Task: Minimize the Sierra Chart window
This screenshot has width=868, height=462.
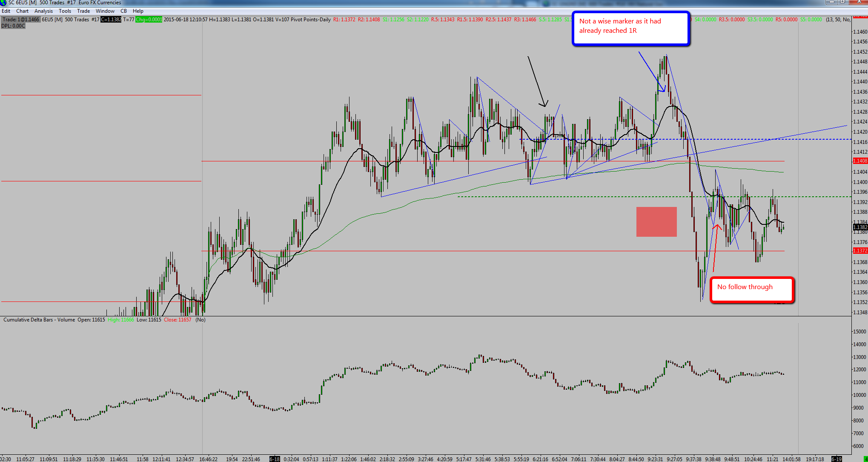Action: tap(832, 2)
